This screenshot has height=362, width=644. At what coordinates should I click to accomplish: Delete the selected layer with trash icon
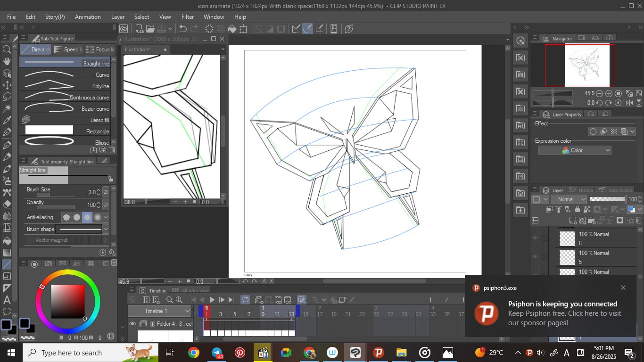click(x=639, y=220)
